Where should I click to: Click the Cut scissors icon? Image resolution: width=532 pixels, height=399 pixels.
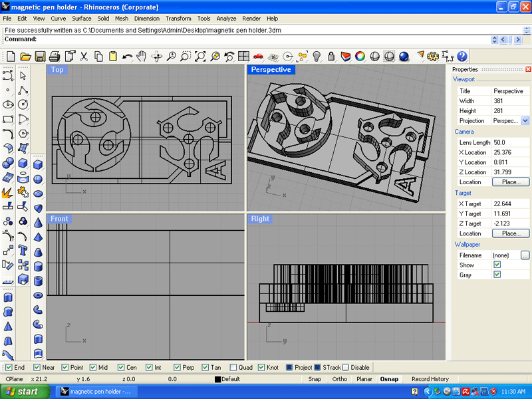pyautogui.click(x=84, y=57)
